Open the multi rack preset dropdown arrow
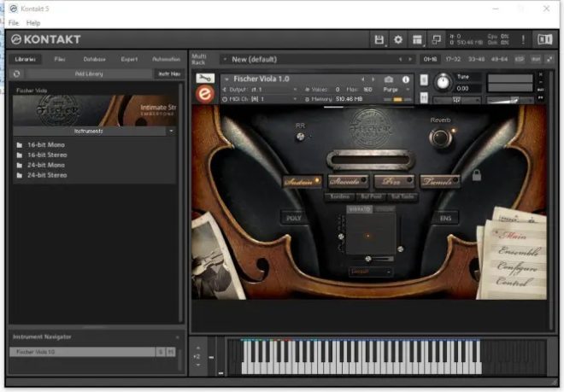 pos(225,59)
